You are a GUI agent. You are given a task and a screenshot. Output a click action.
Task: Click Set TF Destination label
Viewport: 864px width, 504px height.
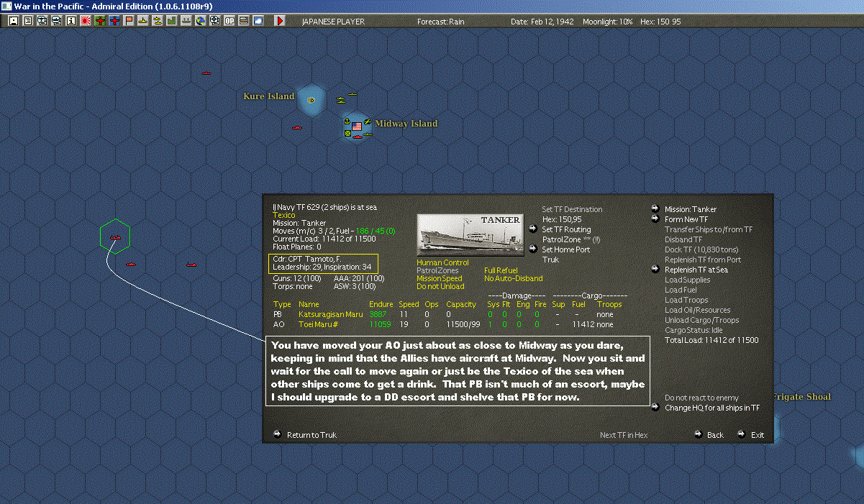tap(572, 209)
